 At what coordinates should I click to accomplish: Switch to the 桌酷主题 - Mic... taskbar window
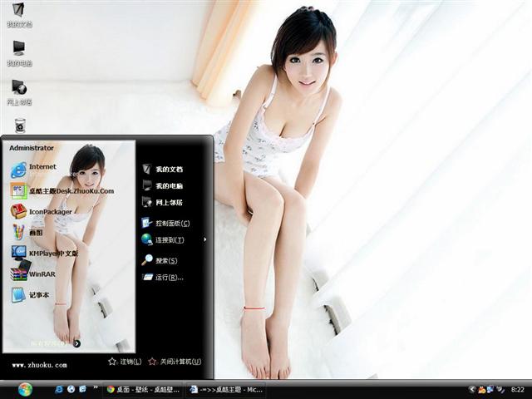226,390
